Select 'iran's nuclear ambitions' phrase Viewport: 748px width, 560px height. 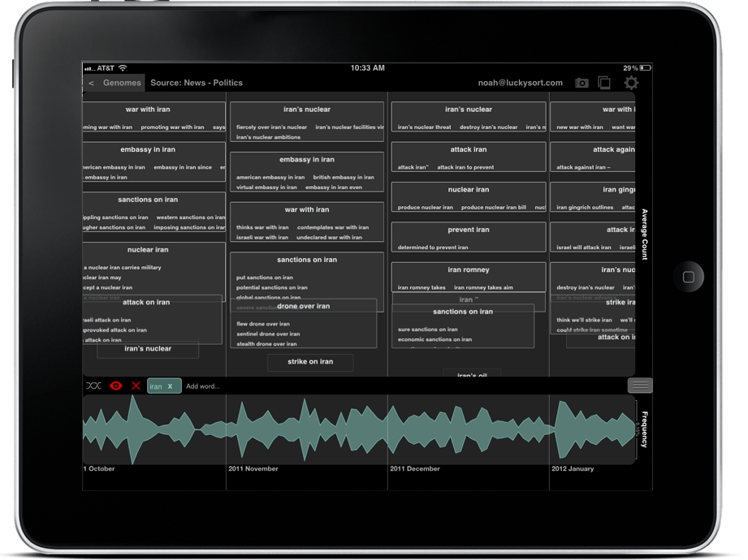(x=268, y=137)
